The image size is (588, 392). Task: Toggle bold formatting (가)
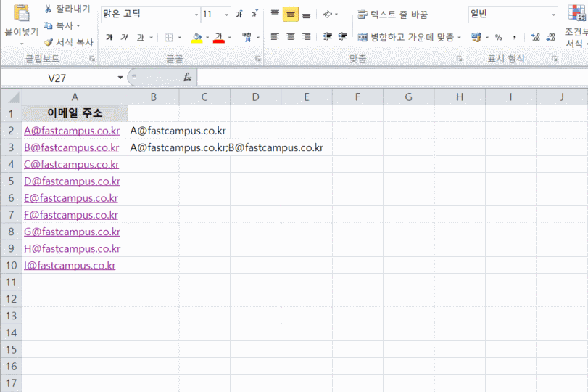click(109, 37)
